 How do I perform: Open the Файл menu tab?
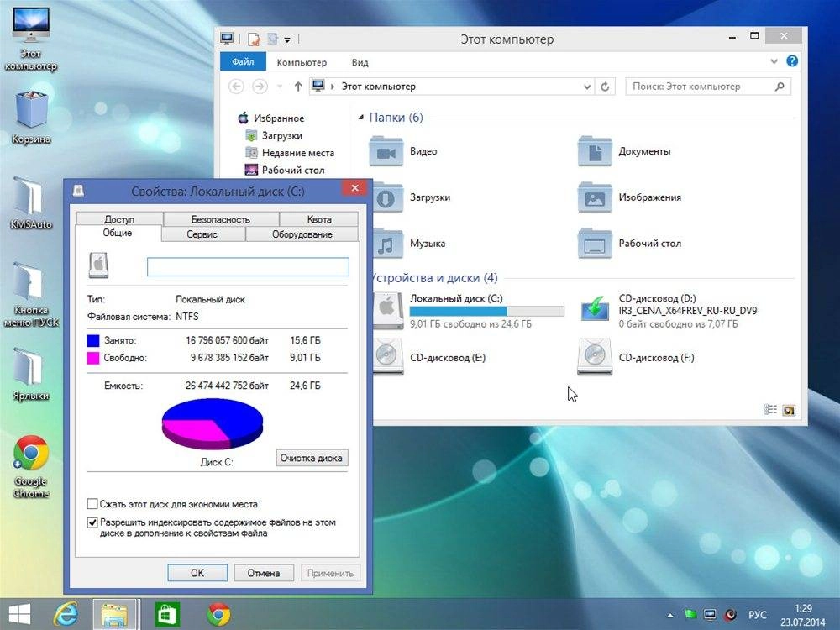[244, 61]
